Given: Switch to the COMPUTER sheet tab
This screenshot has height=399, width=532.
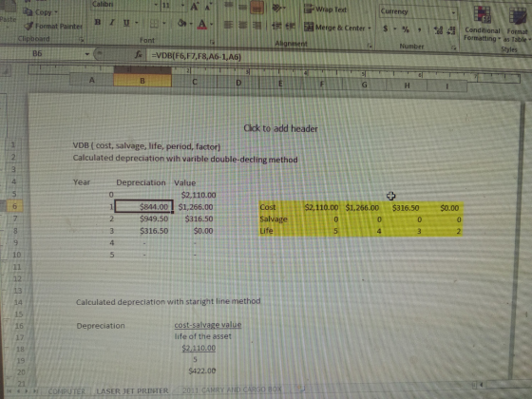Looking at the screenshot, I should click(66, 391).
